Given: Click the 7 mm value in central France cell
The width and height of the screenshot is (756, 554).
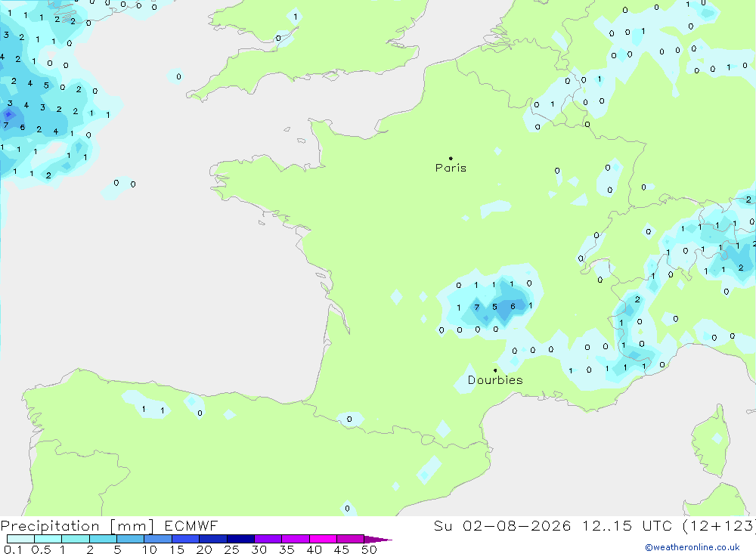Looking at the screenshot, I should tap(477, 307).
